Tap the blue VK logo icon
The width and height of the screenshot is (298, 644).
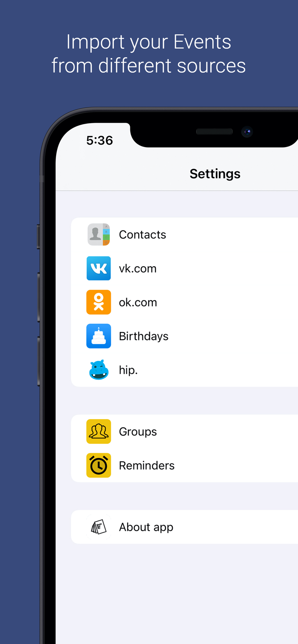[99, 268]
